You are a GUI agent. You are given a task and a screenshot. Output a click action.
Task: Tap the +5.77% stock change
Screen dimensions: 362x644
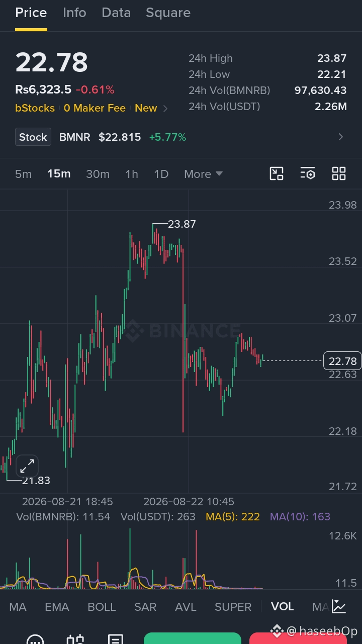[167, 137]
